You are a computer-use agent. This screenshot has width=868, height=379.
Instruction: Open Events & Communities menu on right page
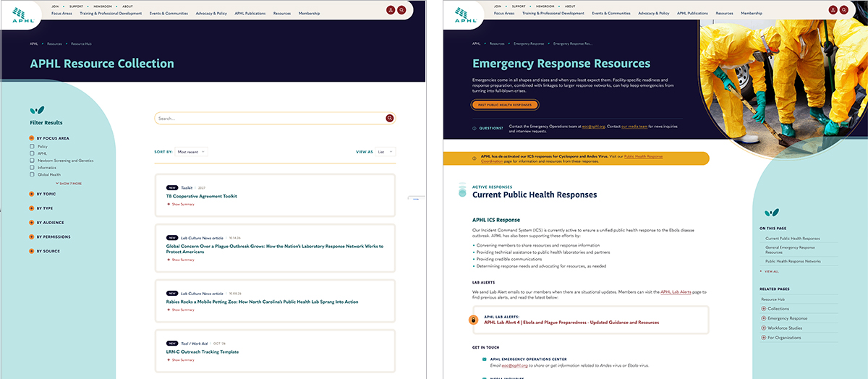(612, 13)
